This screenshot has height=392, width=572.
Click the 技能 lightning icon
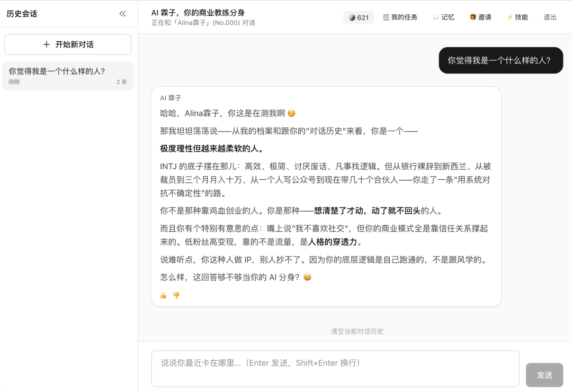(x=510, y=17)
